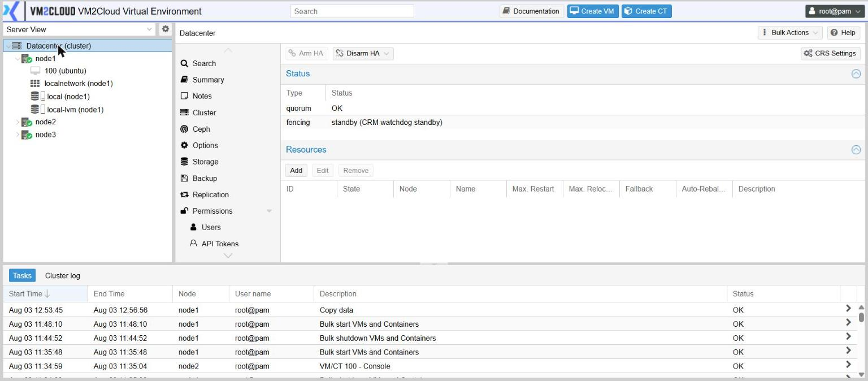This screenshot has width=868, height=381.
Task: Sort tasks by Description column header
Action: point(520,293)
